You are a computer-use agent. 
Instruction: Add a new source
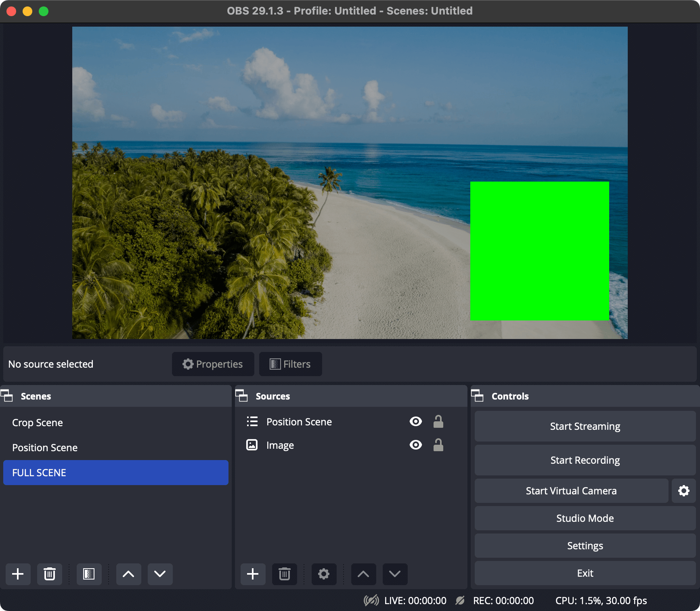coord(253,574)
